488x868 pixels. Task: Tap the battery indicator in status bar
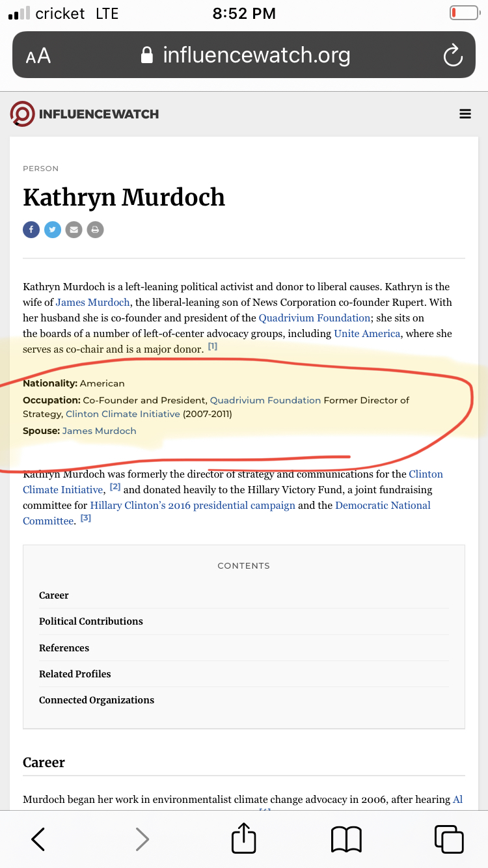tap(463, 13)
